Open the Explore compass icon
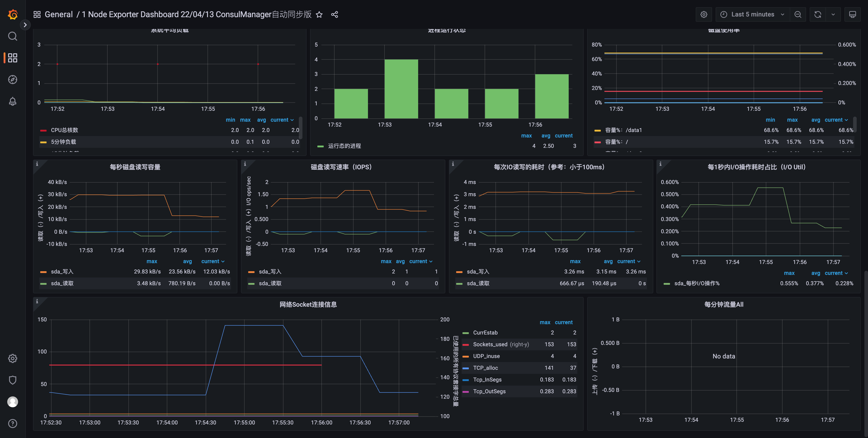868x438 pixels. [x=12, y=80]
